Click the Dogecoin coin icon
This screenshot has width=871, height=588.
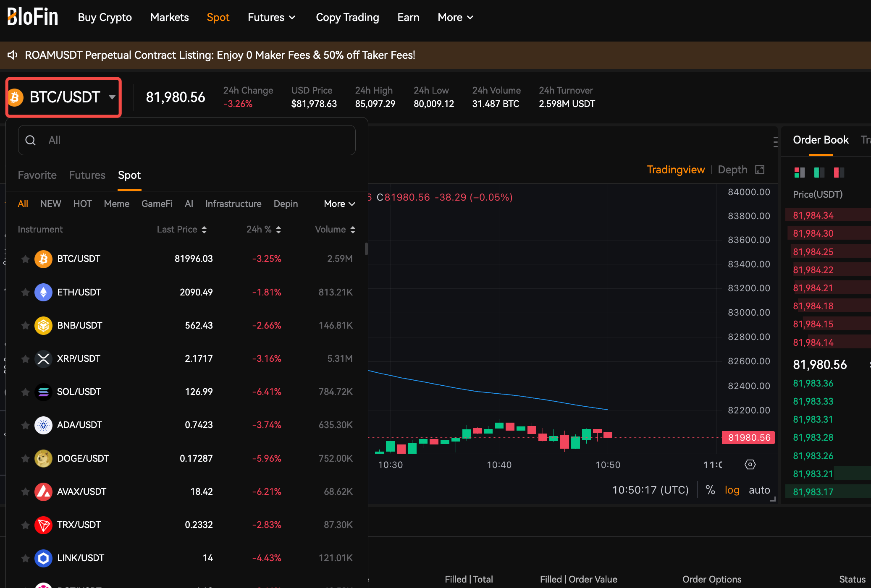coord(43,458)
